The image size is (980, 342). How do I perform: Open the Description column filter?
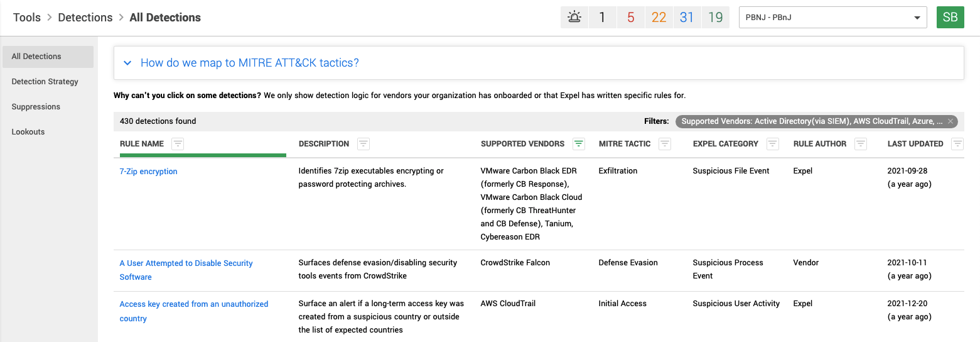coord(363,144)
